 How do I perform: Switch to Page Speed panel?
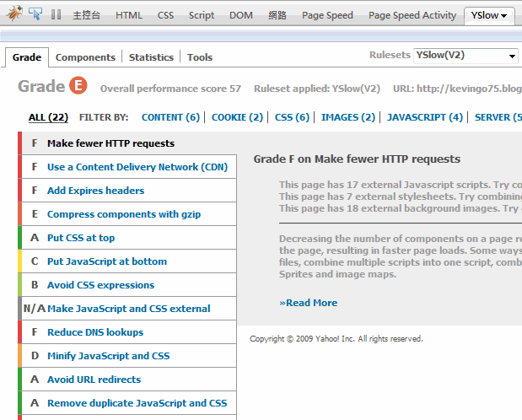point(327,15)
